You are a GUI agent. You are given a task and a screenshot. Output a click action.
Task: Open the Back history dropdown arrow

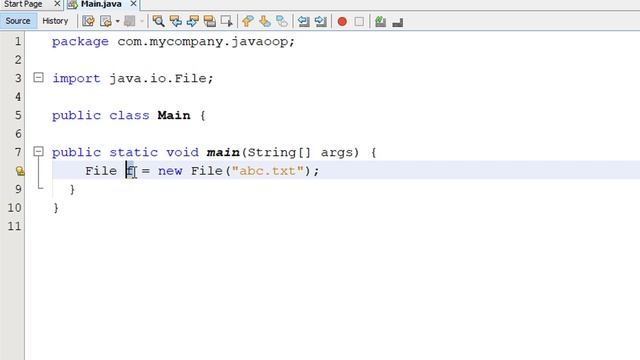tap(118, 21)
